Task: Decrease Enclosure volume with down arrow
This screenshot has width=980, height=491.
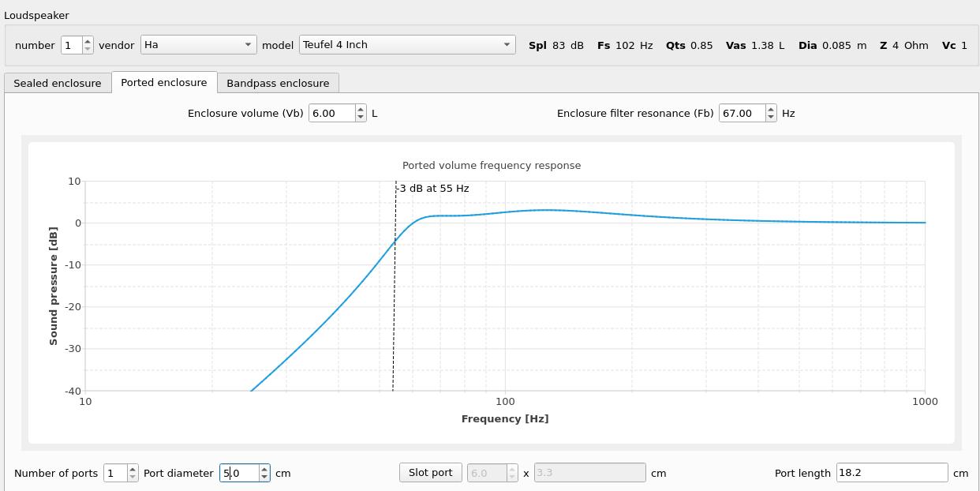Action: 361,118
